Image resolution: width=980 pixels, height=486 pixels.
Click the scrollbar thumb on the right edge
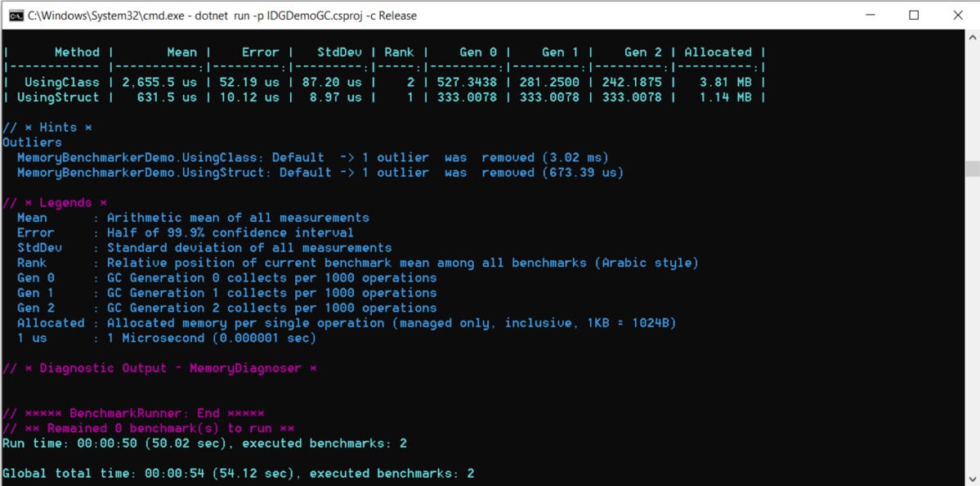click(973, 169)
